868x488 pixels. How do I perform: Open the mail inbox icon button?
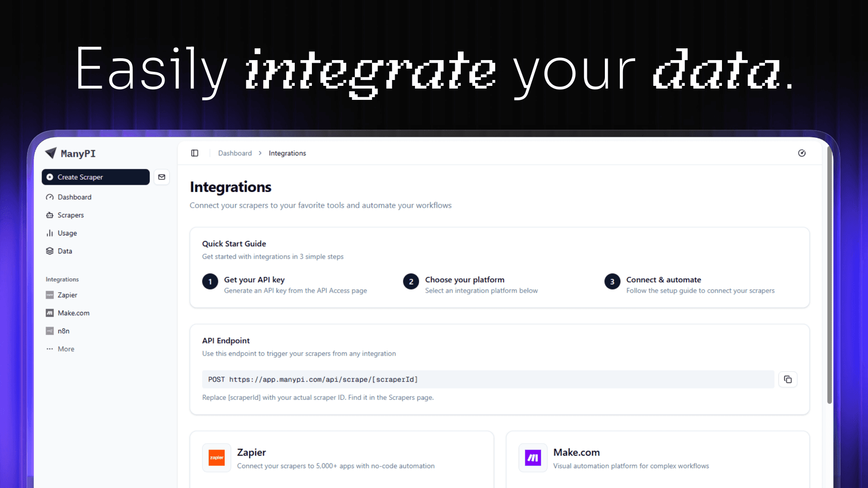(x=162, y=177)
